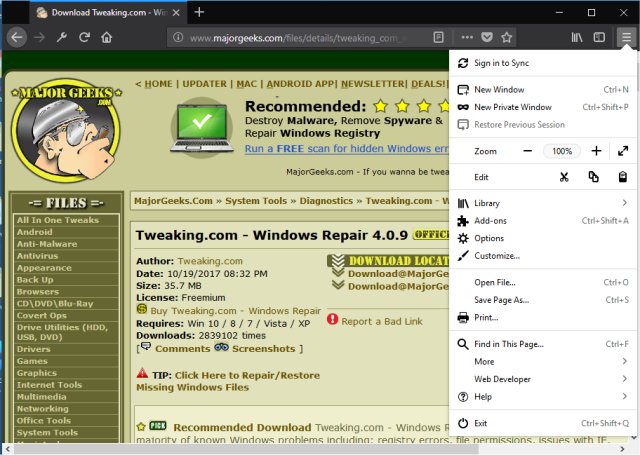
Task: Select Customize... in the menu
Action: coord(543,256)
